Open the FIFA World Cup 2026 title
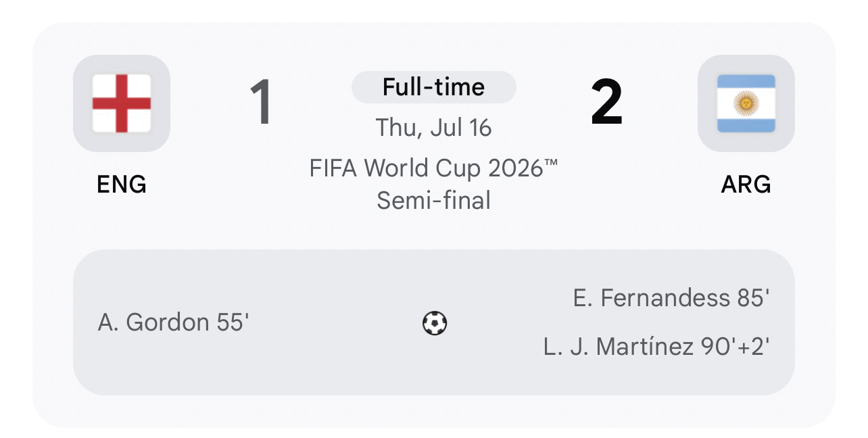The height and width of the screenshot is (438, 868). 434,168
